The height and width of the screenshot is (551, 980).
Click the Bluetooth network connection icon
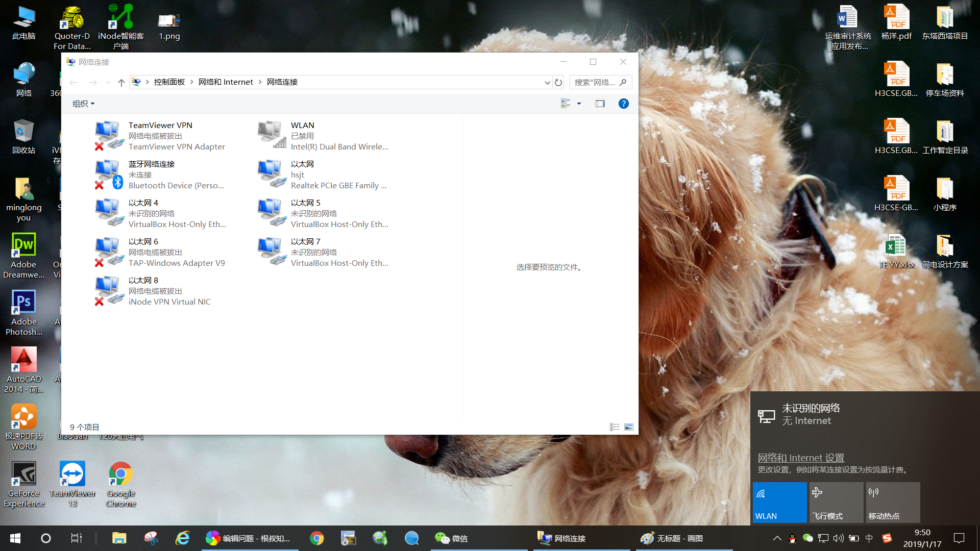(109, 174)
